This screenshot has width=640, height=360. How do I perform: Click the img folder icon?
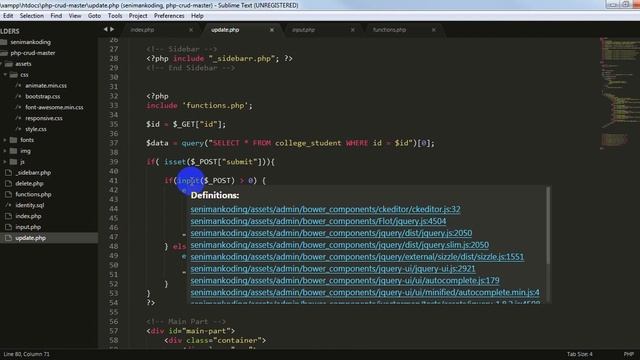click(x=13, y=151)
